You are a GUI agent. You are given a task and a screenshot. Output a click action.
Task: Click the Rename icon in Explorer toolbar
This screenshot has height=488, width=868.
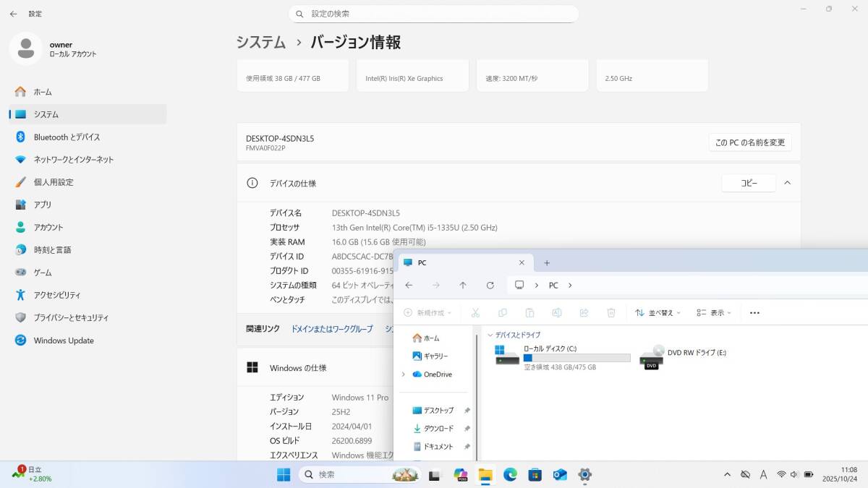click(557, 312)
